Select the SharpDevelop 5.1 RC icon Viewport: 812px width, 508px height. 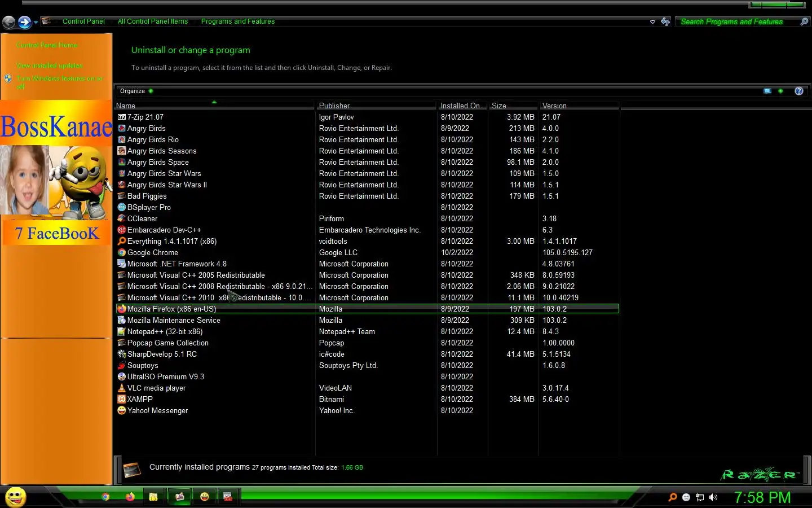(x=121, y=354)
